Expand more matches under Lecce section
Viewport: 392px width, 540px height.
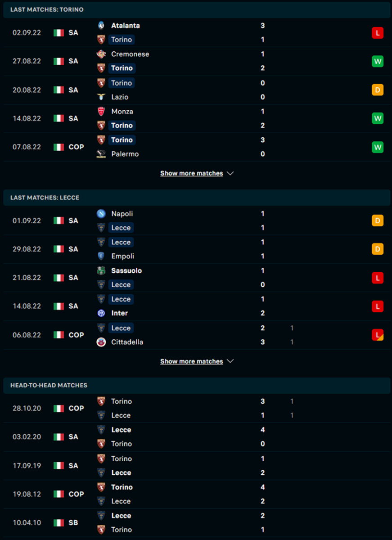coord(197,361)
